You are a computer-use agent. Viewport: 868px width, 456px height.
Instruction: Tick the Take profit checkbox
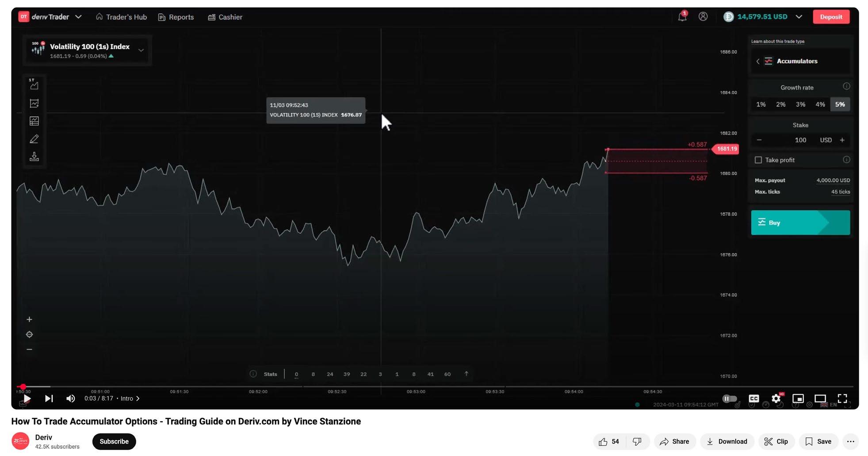coord(758,160)
